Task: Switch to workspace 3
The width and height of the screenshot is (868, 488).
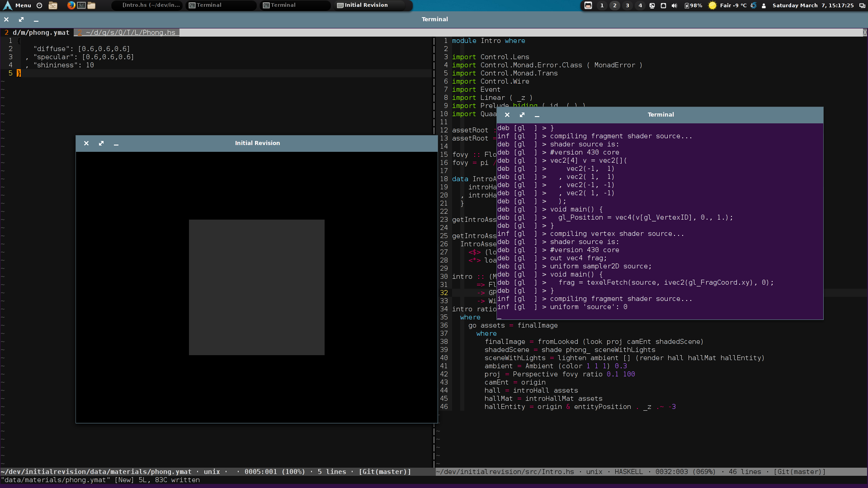Action: 627,5
